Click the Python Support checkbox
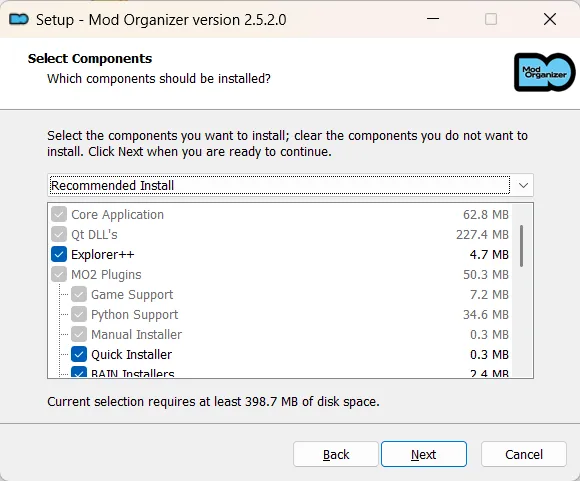This screenshot has width=580, height=481. [79, 314]
